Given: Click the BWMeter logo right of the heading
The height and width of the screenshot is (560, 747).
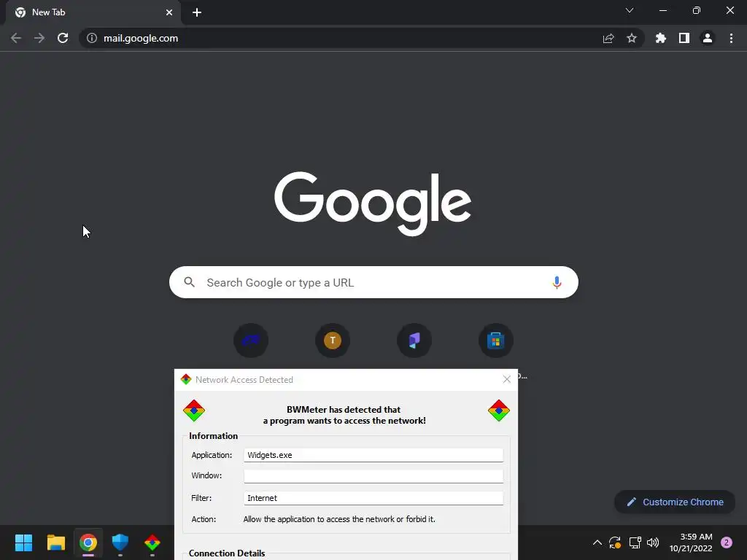Looking at the screenshot, I should pyautogui.click(x=499, y=411).
